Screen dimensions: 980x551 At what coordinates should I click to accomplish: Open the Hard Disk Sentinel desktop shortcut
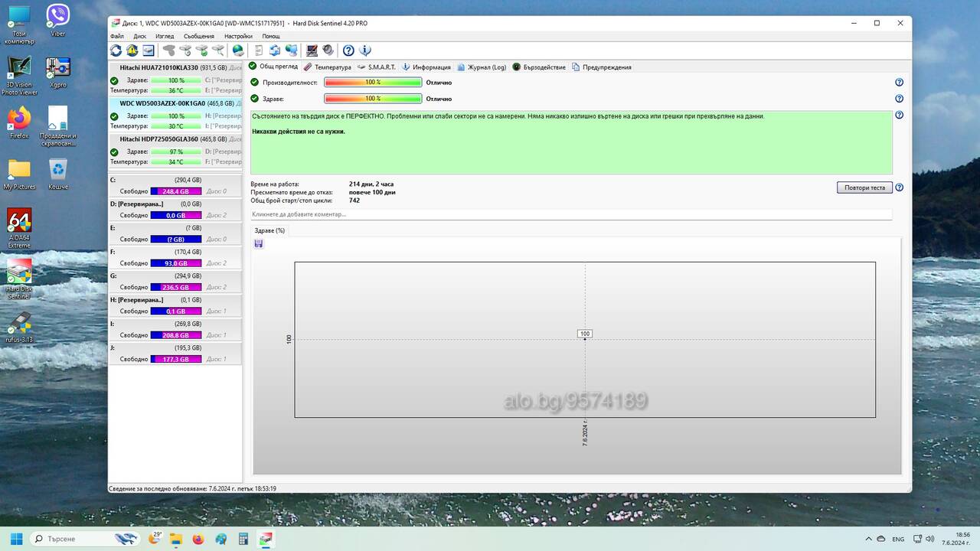point(19,279)
